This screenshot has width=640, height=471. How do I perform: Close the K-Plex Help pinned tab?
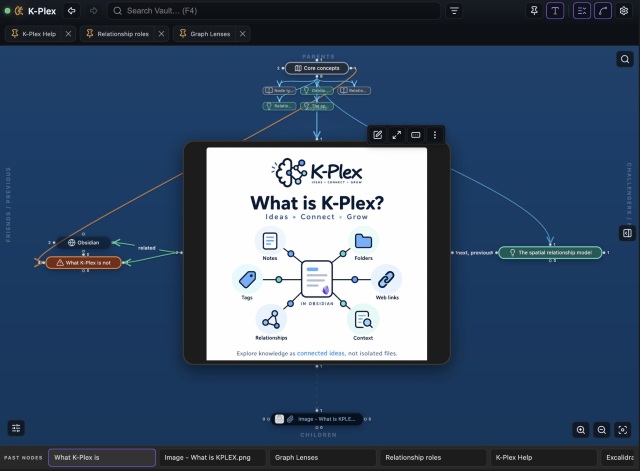(x=68, y=34)
